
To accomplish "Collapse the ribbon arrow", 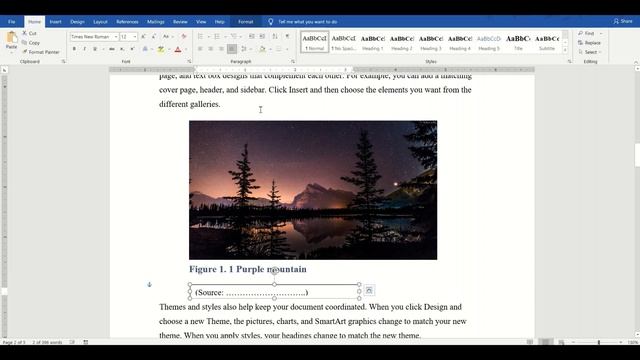I will click(636, 62).
